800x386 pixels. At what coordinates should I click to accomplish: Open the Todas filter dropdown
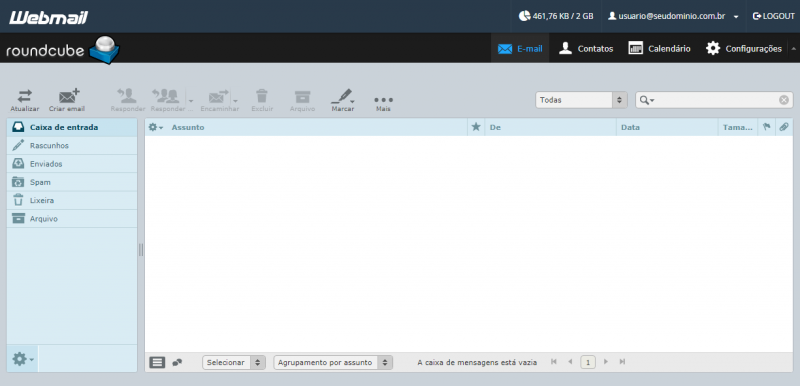581,100
